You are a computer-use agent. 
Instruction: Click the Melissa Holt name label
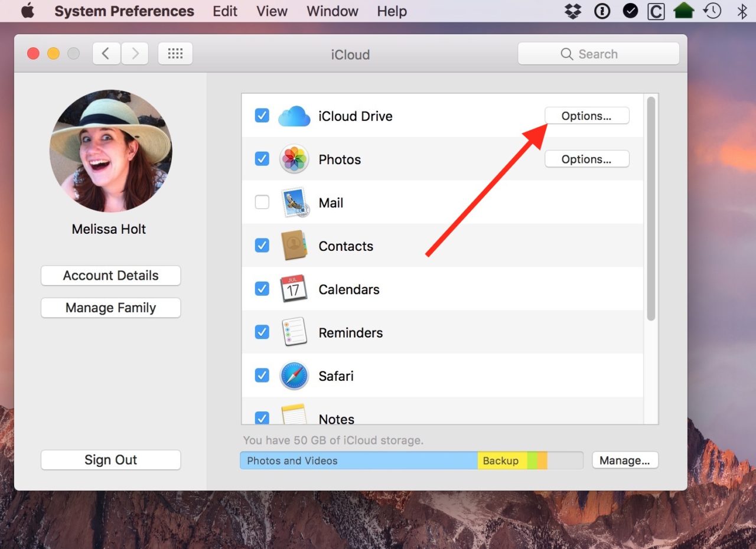pos(109,230)
